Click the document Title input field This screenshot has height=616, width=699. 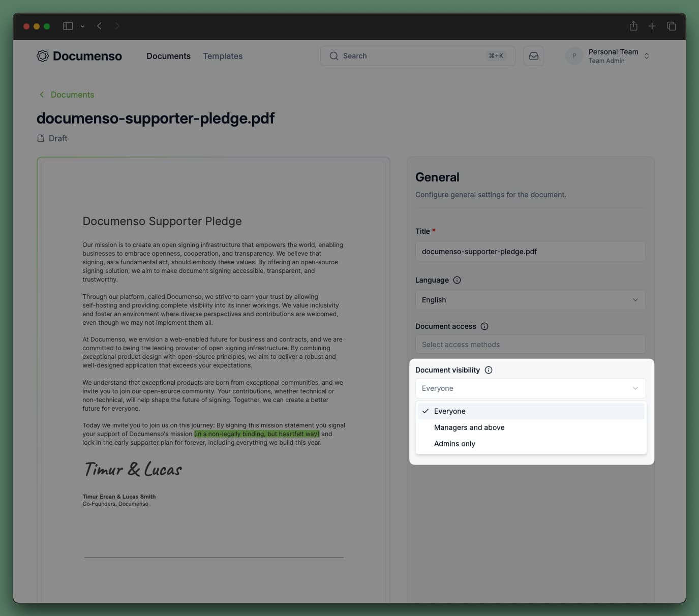[530, 251]
